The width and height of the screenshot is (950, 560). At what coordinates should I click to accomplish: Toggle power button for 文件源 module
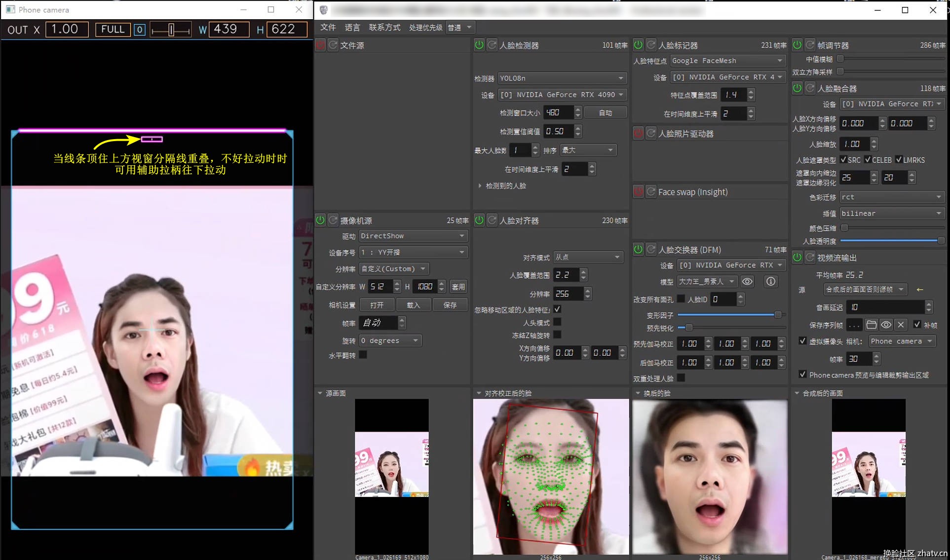coord(320,45)
